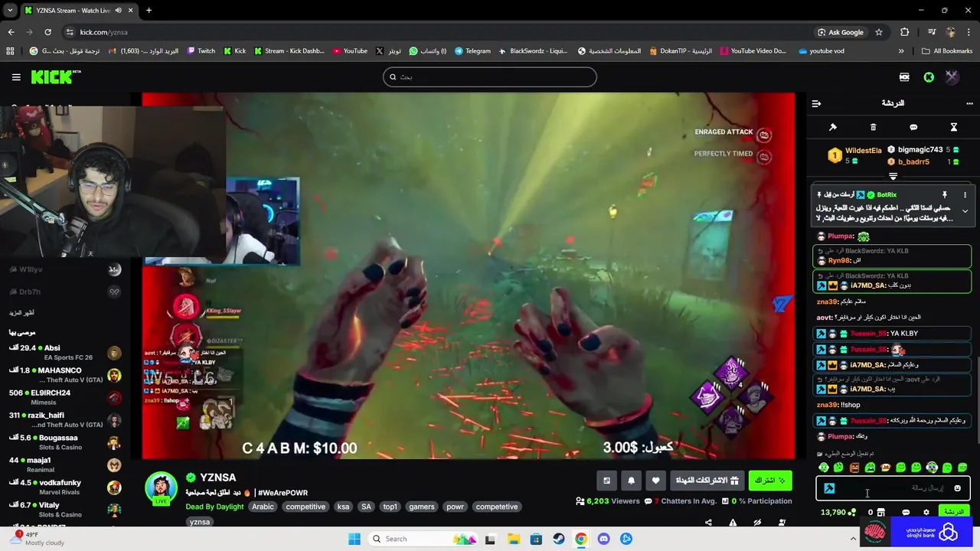The width and height of the screenshot is (980, 551).
Task: Open BotRix pinned message options menu
Action: point(965,195)
